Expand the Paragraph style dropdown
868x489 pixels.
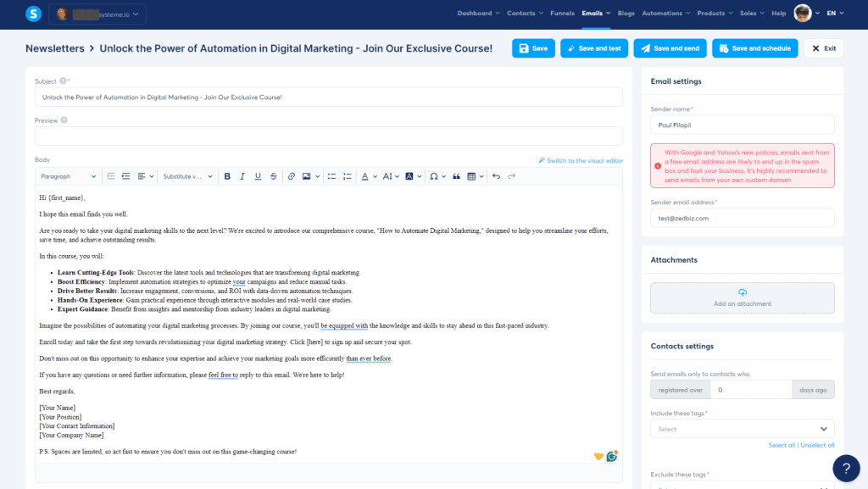(68, 176)
